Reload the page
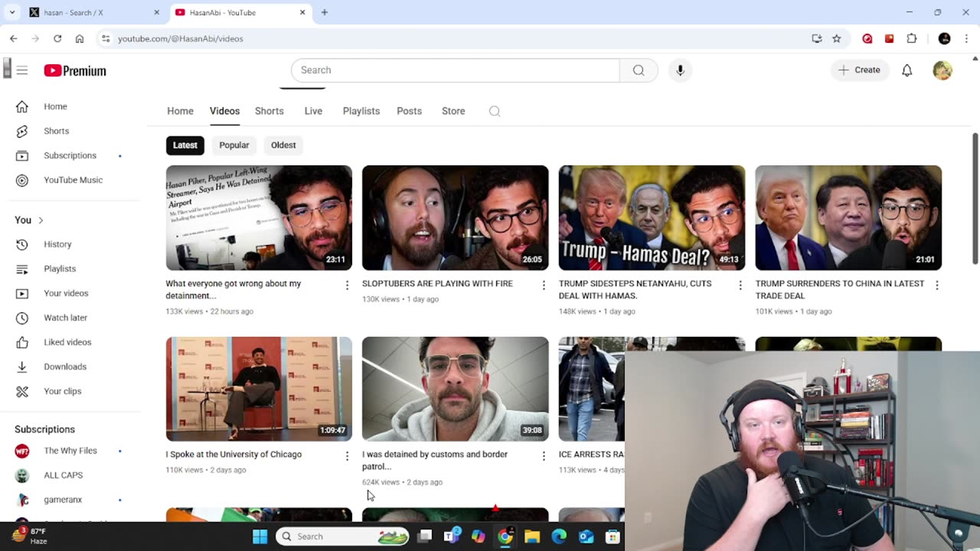Screen dimensions: 980x551 click(57, 38)
